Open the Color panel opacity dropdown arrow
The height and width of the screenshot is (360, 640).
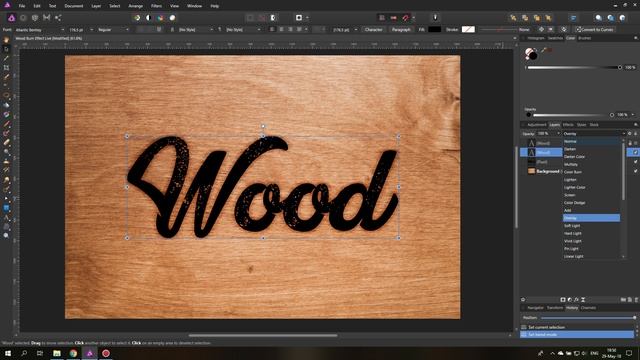pyautogui.click(x=633, y=115)
